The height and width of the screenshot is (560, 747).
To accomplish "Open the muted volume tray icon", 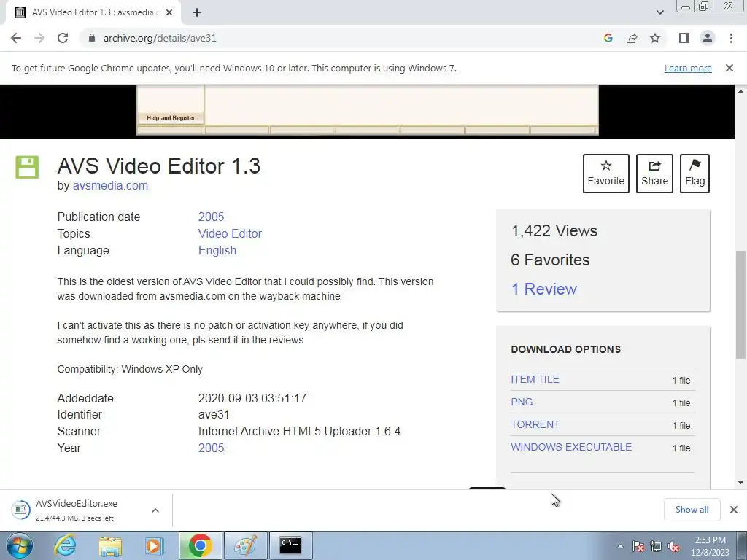I will (673, 546).
